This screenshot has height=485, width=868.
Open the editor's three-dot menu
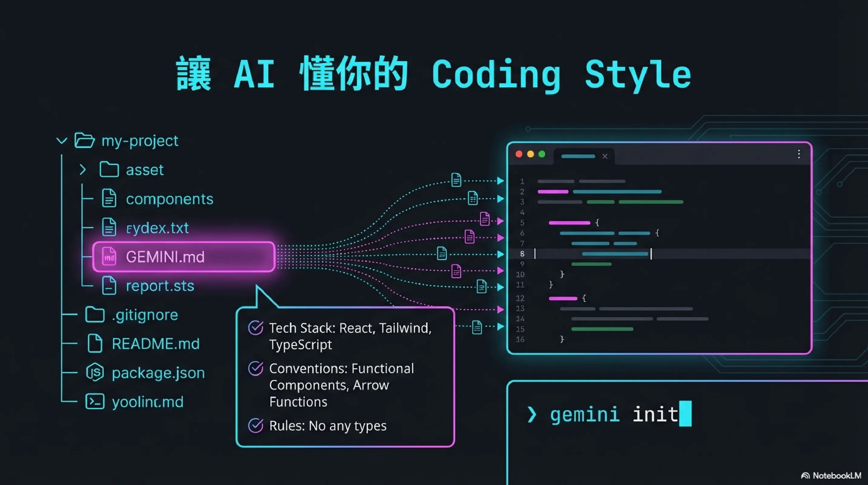point(799,155)
